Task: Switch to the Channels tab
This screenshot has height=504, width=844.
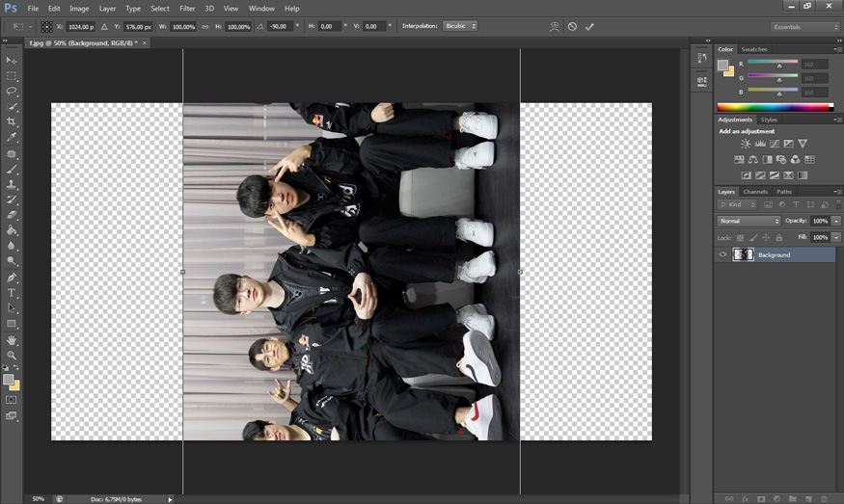Action: click(755, 192)
